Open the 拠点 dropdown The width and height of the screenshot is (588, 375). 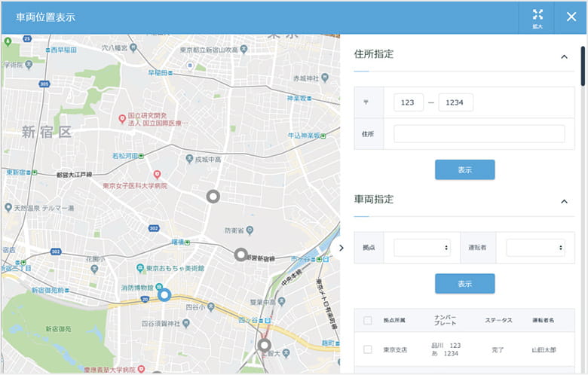coord(422,248)
